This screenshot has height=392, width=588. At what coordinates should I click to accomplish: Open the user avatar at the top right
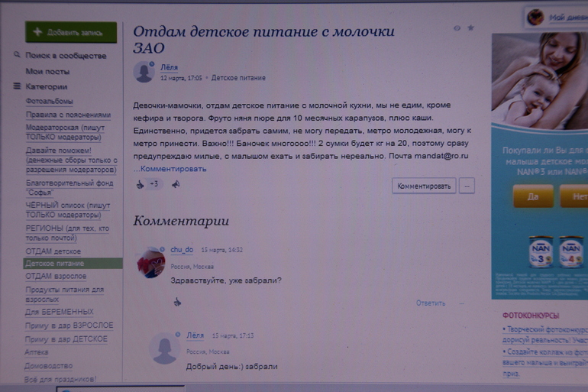[535, 17]
